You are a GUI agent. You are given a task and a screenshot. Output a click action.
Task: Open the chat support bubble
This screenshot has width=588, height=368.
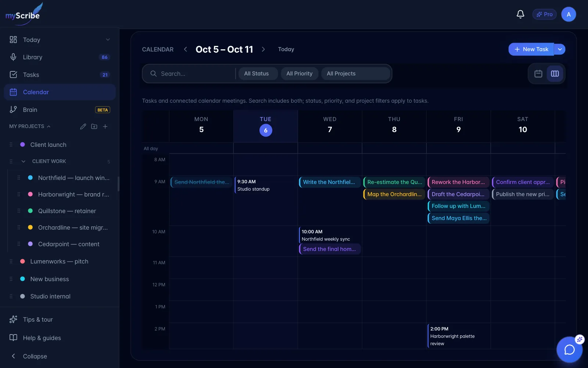click(x=569, y=349)
